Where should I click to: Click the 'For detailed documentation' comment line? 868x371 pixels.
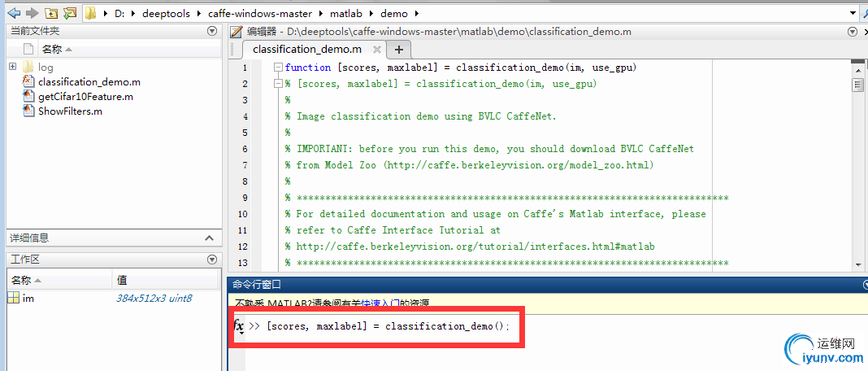pos(496,213)
